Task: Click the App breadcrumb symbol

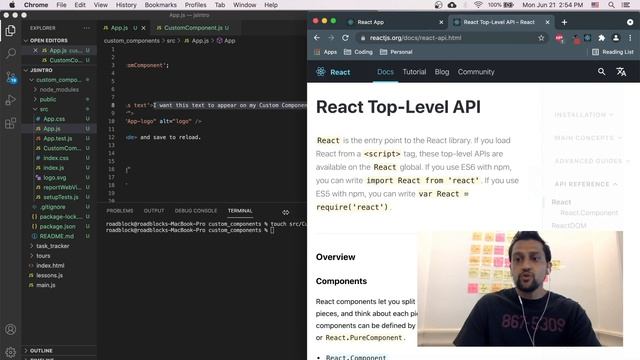Action: [x=226, y=41]
